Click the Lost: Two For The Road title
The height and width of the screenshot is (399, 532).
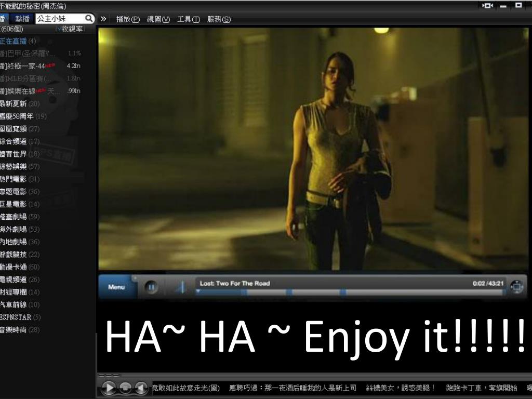point(235,283)
